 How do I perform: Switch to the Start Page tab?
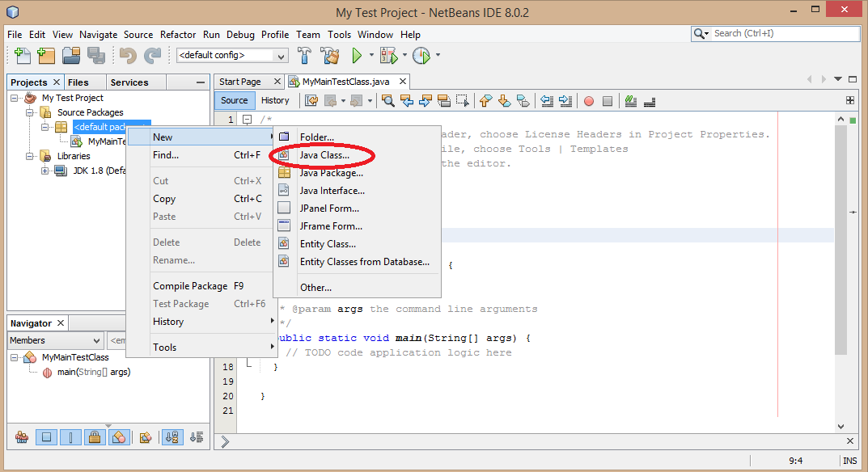240,82
